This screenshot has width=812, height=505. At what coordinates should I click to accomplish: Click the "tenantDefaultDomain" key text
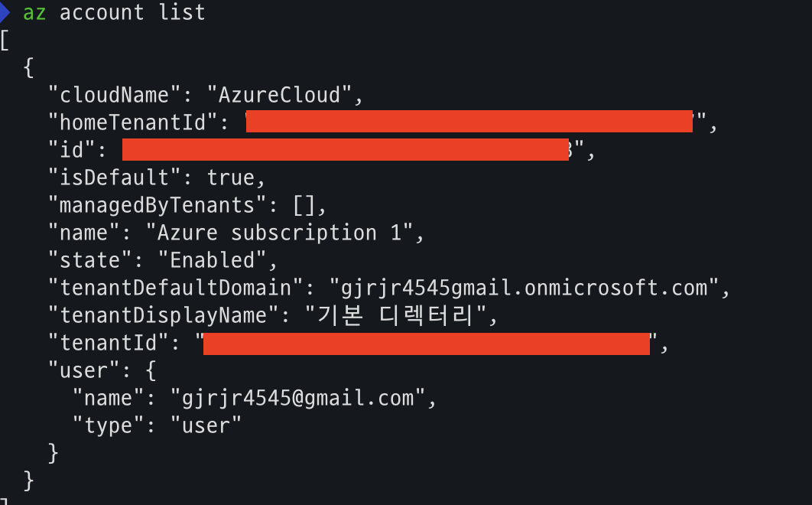(x=176, y=288)
